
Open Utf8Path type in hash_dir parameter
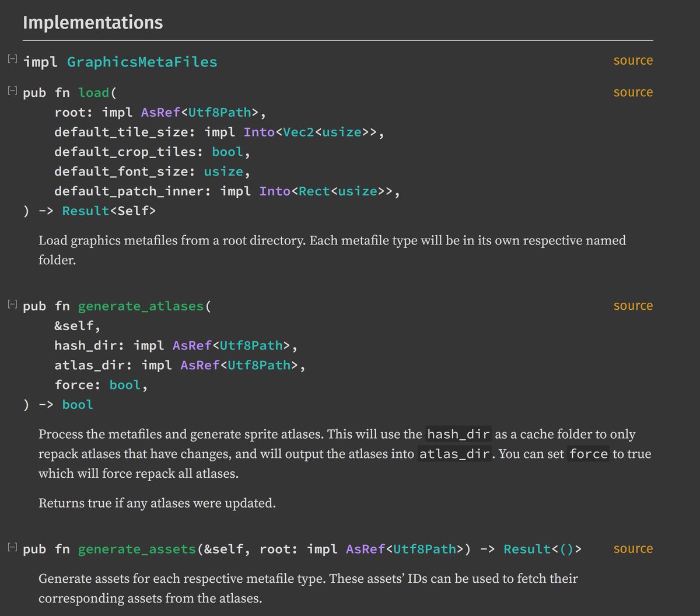click(x=251, y=346)
